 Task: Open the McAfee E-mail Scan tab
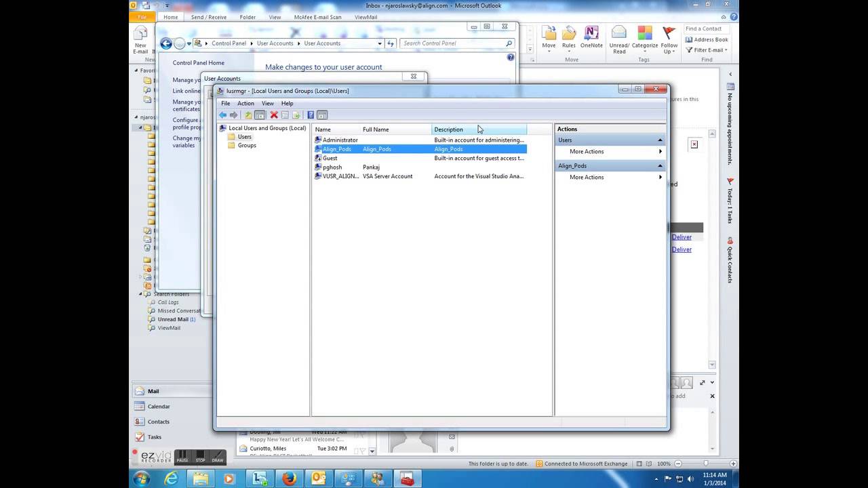[317, 17]
